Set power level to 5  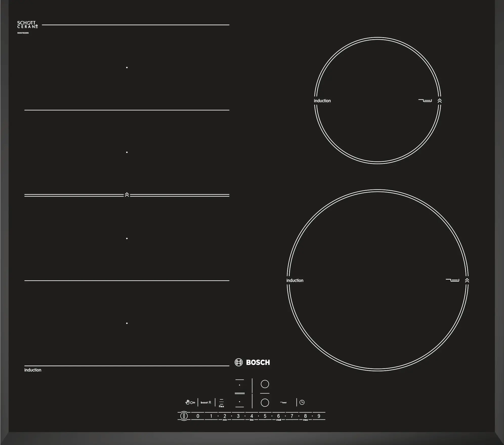tap(265, 416)
